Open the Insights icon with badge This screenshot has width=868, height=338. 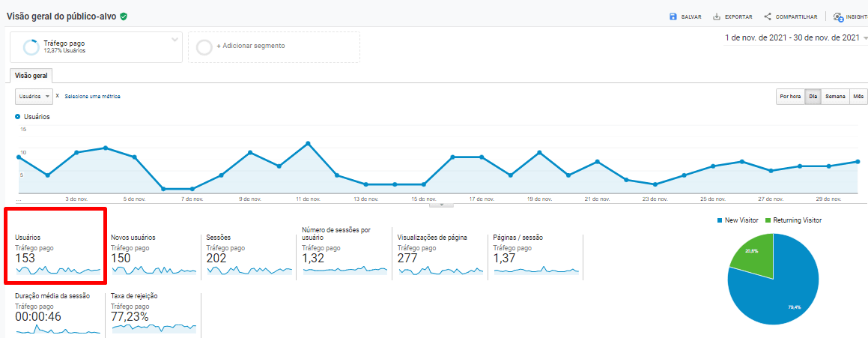838,16
